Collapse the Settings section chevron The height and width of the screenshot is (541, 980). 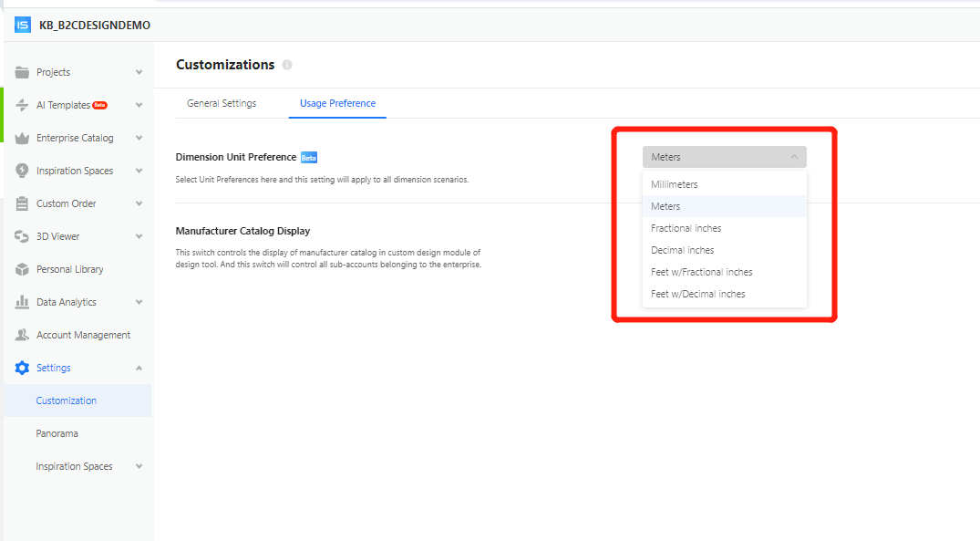pyautogui.click(x=139, y=368)
